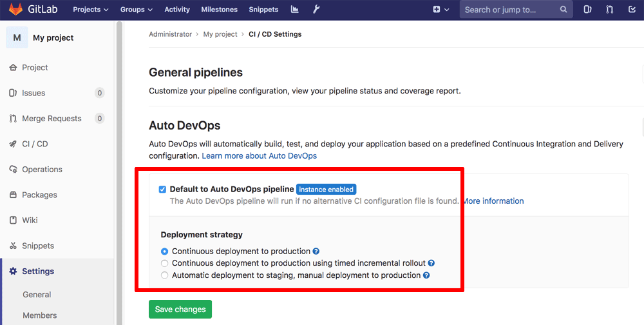Viewport: 644px width, 325px height.
Task: Open the Admin area wrench icon
Action: click(x=316, y=10)
